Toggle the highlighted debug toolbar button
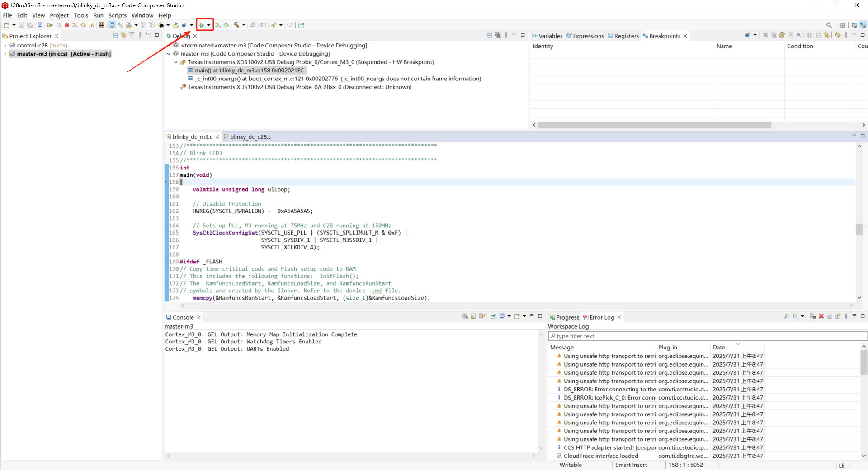 [x=112, y=25]
